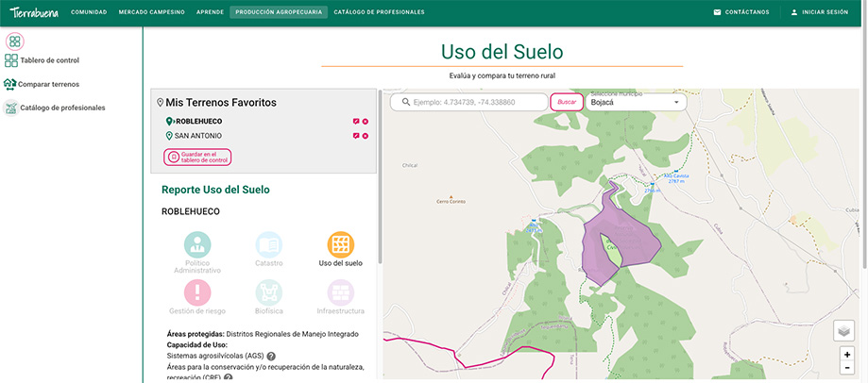The image size is (868, 383).
Task: Remove the SAN ANTONIO favorite
Action: point(366,136)
